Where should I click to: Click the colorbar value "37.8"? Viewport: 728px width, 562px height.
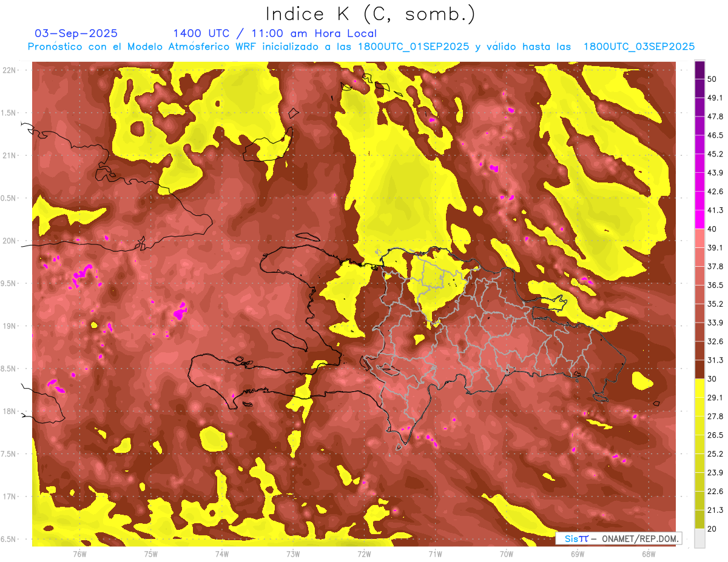pyautogui.click(x=715, y=266)
